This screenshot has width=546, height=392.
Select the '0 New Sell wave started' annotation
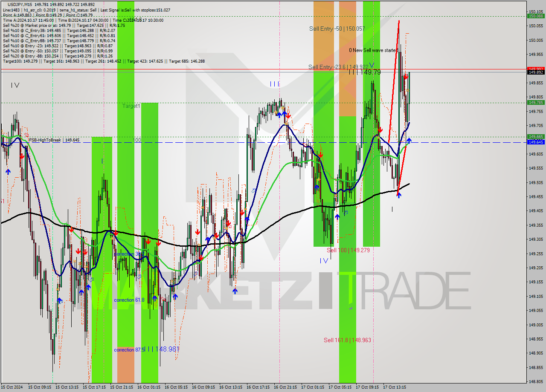tap(373, 50)
